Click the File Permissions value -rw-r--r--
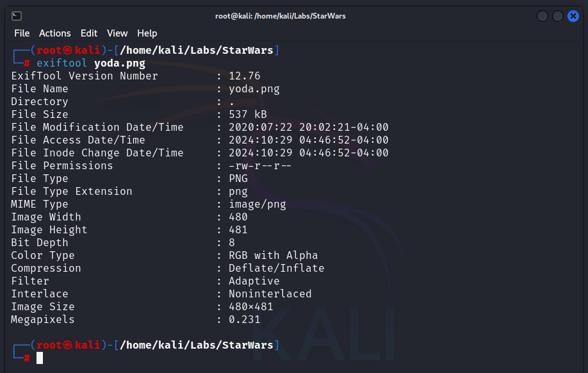Image resolution: width=588 pixels, height=373 pixels. click(261, 165)
